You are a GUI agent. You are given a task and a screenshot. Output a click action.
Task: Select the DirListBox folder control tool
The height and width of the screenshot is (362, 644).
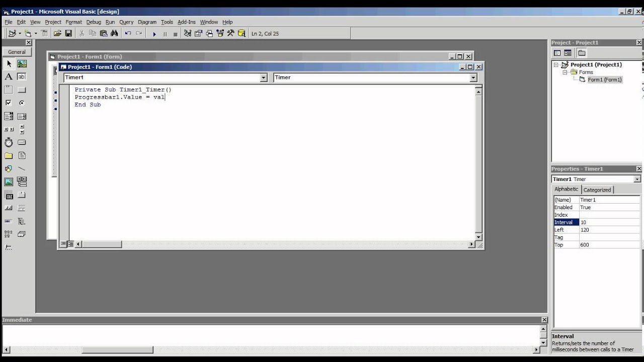pos(9,156)
